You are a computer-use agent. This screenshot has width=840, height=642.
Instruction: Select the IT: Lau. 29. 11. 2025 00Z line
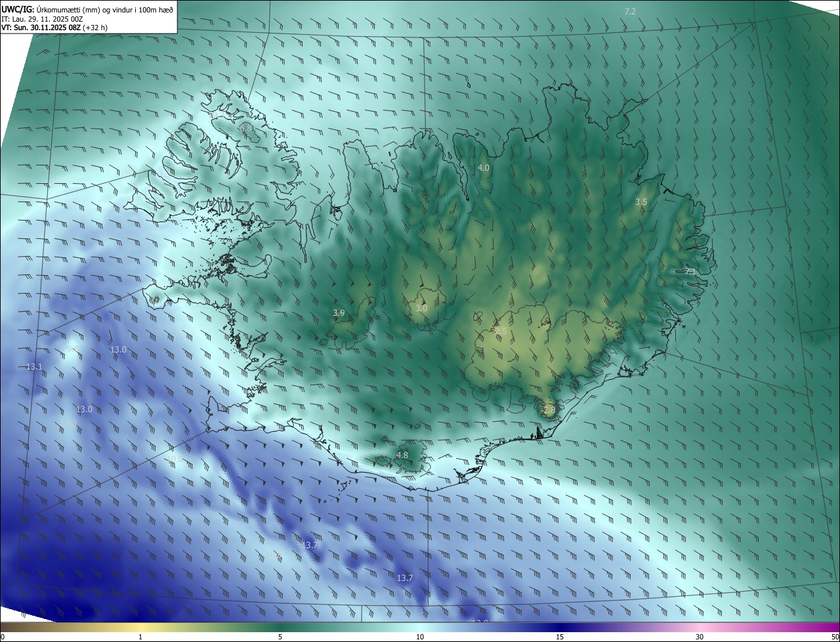[x=42, y=19]
